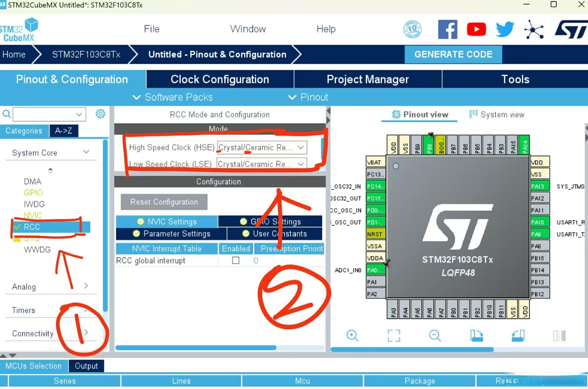This screenshot has height=389, width=588.
Task: Switch to Project Manager tab
Action: click(368, 79)
